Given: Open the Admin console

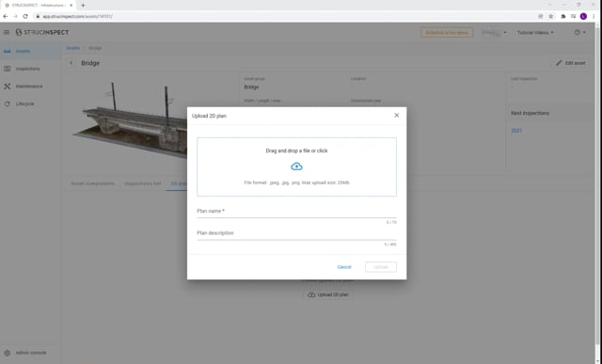Looking at the screenshot, I should coord(30,353).
